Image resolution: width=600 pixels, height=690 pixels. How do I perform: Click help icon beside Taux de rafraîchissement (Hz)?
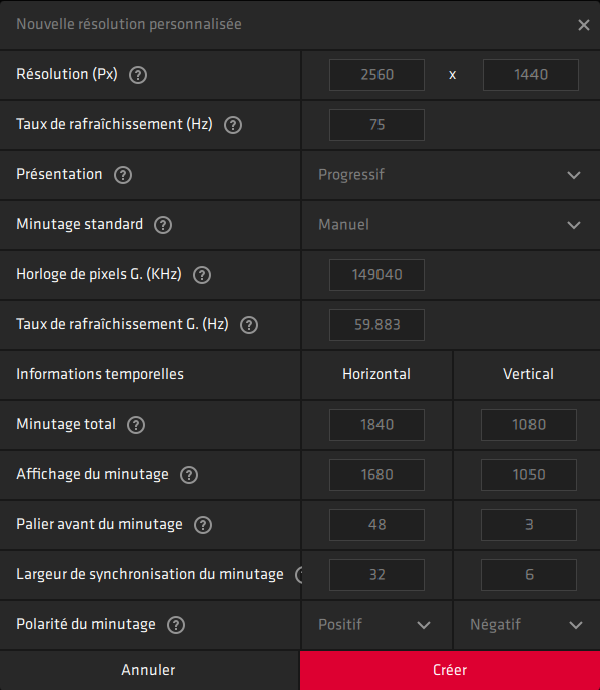(233, 125)
